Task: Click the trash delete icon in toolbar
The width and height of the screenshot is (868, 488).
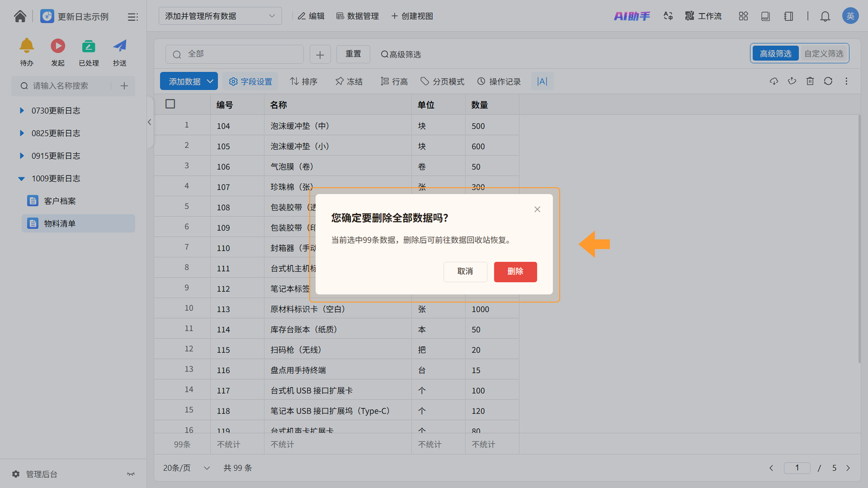Action: point(810,81)
